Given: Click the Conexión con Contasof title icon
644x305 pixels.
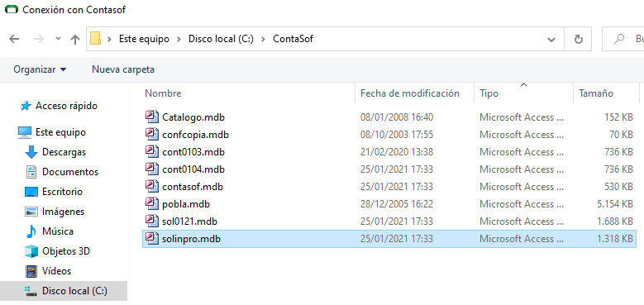Looking at the screenshot, I should coord(11,9).
